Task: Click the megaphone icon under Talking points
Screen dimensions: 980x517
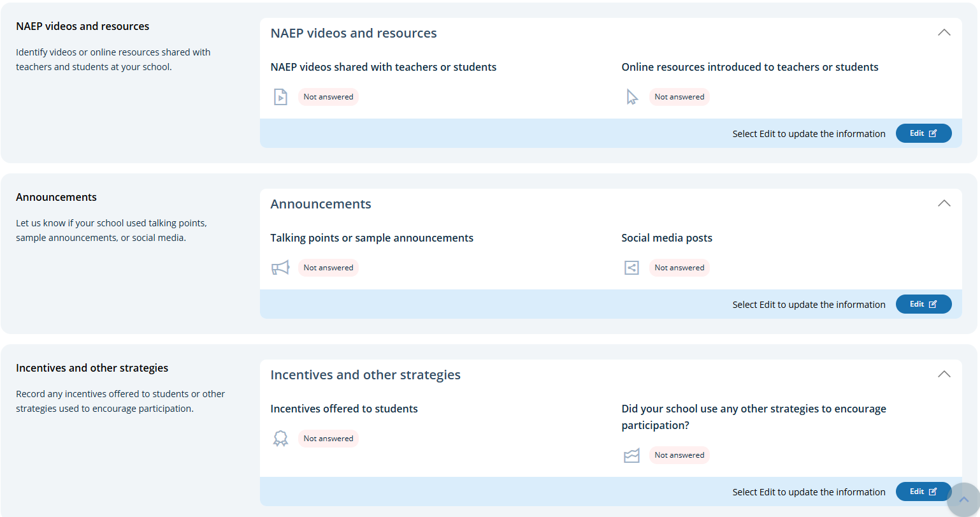Action: coord(280,268)
